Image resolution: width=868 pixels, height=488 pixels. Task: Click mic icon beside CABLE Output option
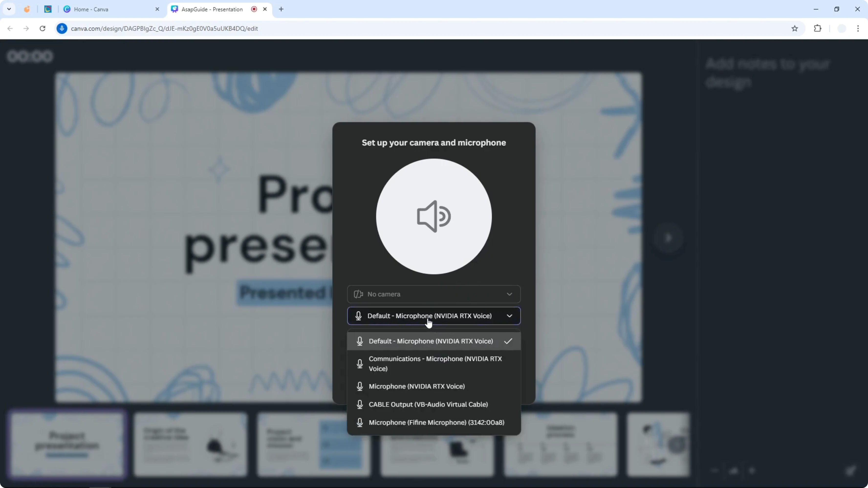[360, 404]
